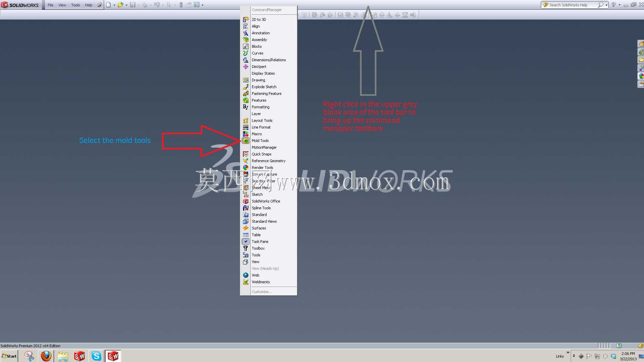Toggle the Standard Views toolbar entry

pos(269,221)
